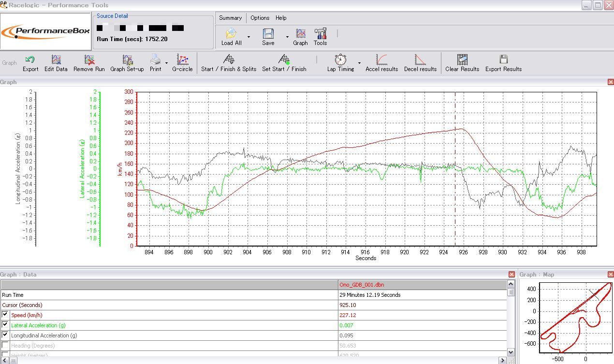Close the Graph : Map panel
Viewport: 614px width, 364px height.
click(610, 275)
